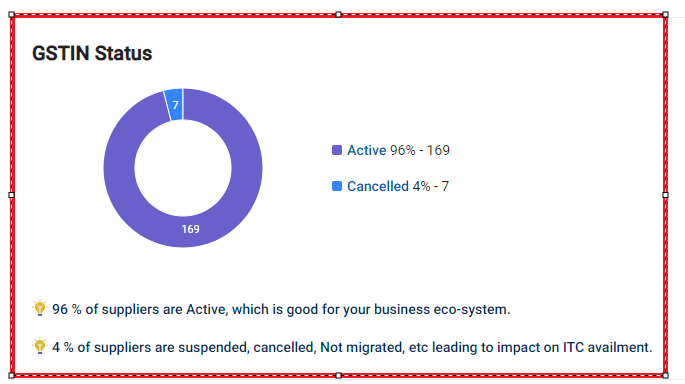Click the purple Active donut segment labeled 169

point(190,229)
